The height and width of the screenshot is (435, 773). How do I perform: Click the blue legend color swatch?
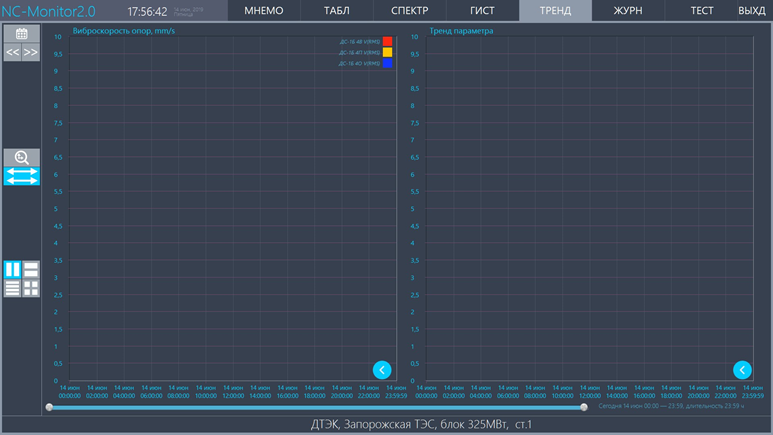click(387, 63)
